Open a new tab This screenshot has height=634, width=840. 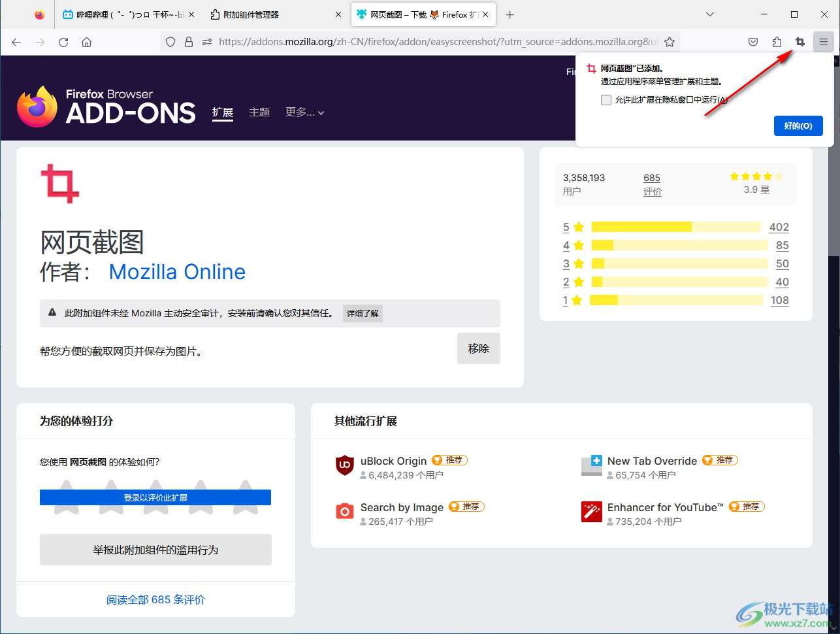510,14
